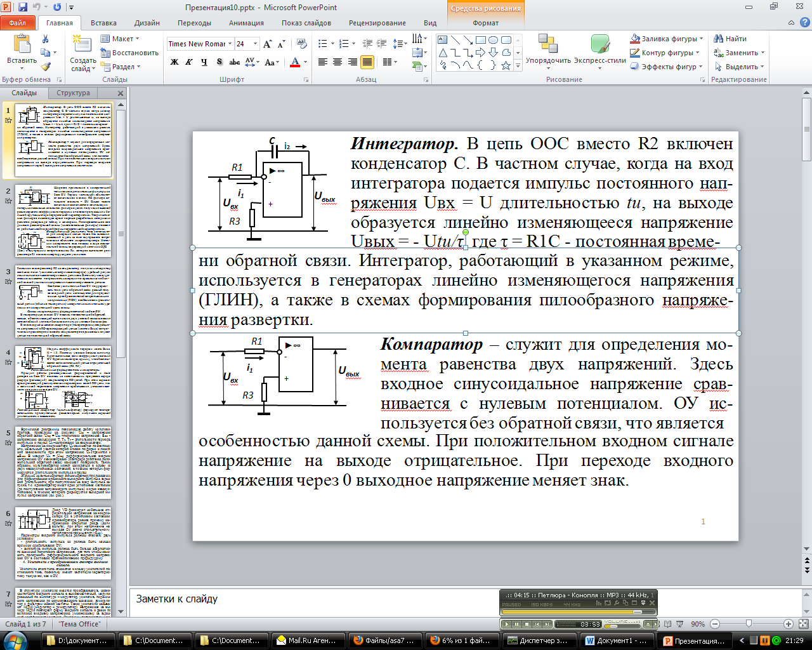Click the bulleted list icon

point(323,44)
